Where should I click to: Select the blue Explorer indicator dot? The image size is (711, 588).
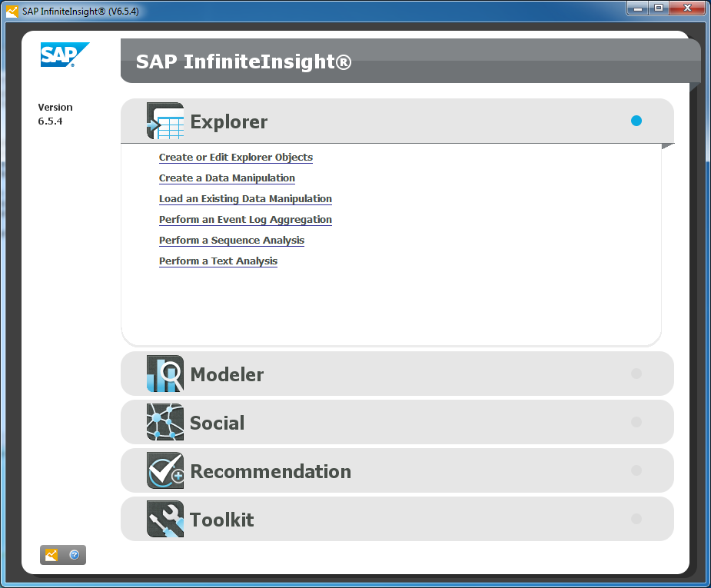point(636,121)
